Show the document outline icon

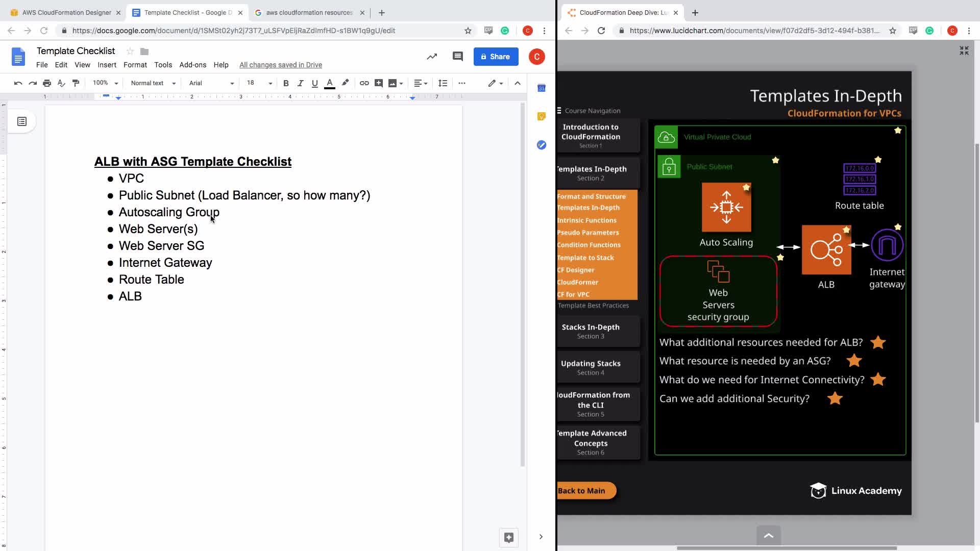tap(22, 121)
